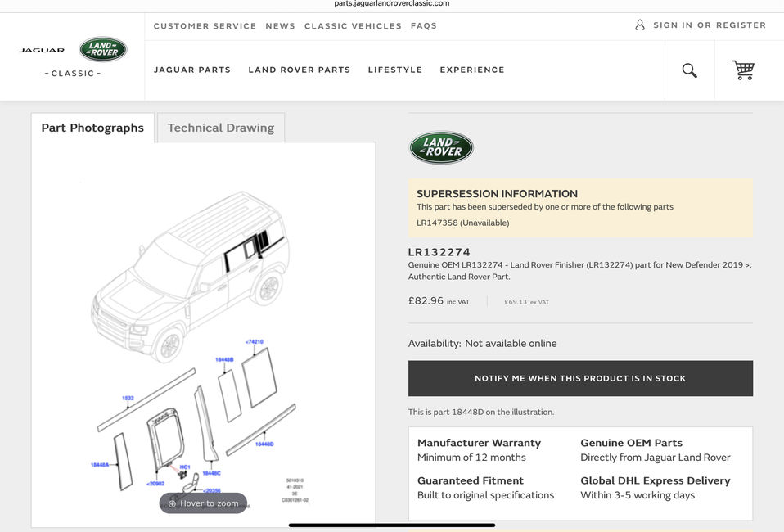Click the Defender vehicle illustration
This screenshot has height=532, width=784.
[191, 275]
